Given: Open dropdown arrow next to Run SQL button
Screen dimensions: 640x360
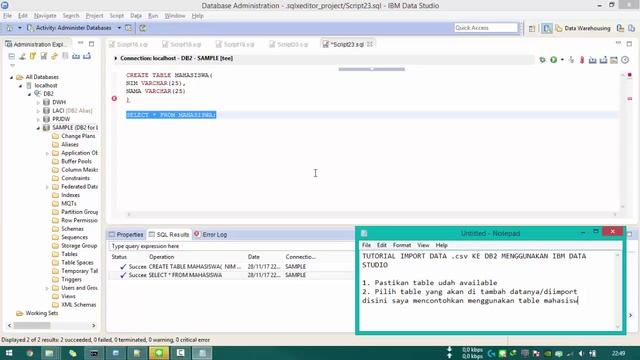Looking at the screenshot, I should (562, 60).
